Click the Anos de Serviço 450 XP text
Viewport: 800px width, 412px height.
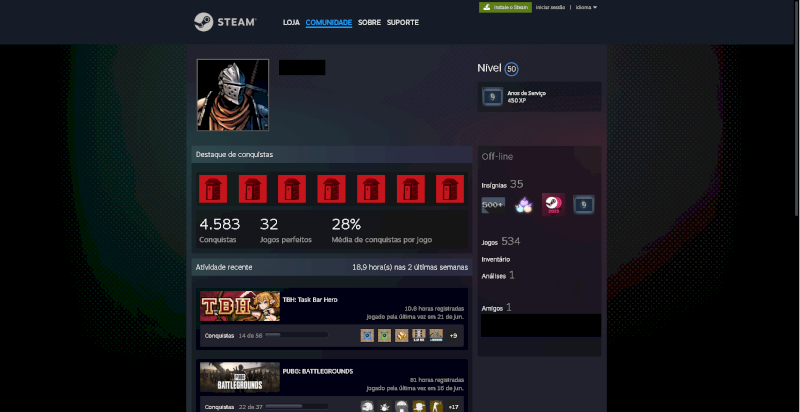(527, 97)
